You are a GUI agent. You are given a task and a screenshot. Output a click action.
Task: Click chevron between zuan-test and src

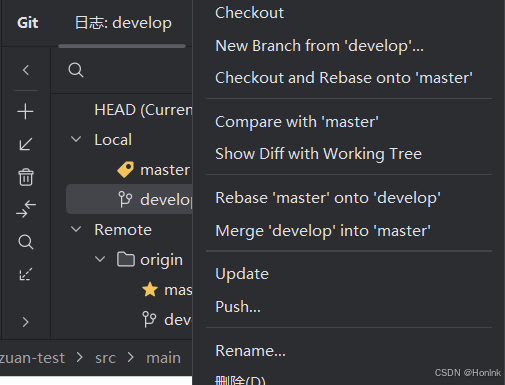pos(80,357)
